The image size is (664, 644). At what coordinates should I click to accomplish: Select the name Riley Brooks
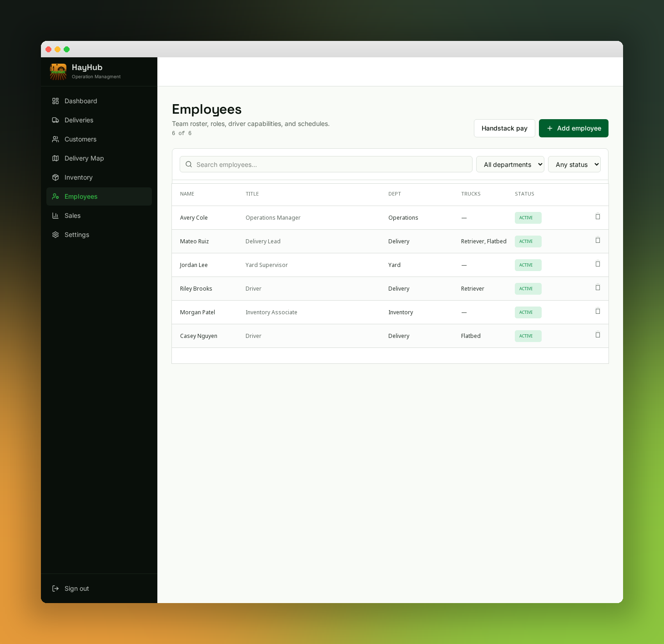point(196,289)
